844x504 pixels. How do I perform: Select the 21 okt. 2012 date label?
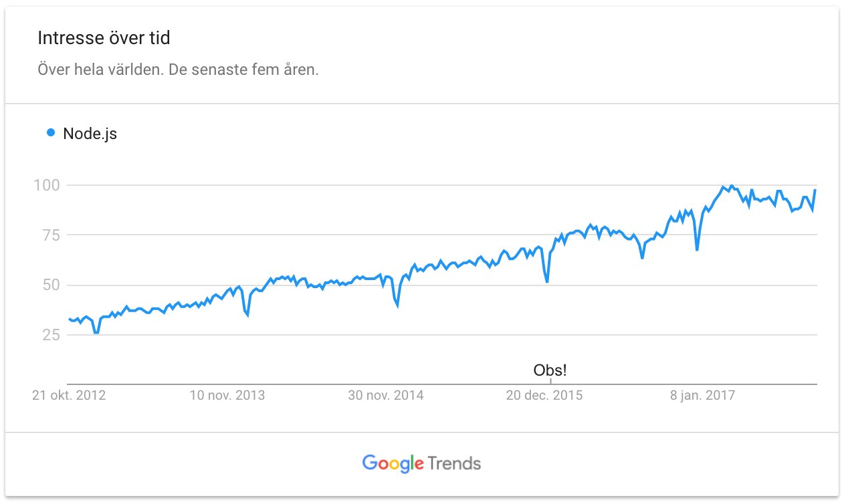coord(69,395)
